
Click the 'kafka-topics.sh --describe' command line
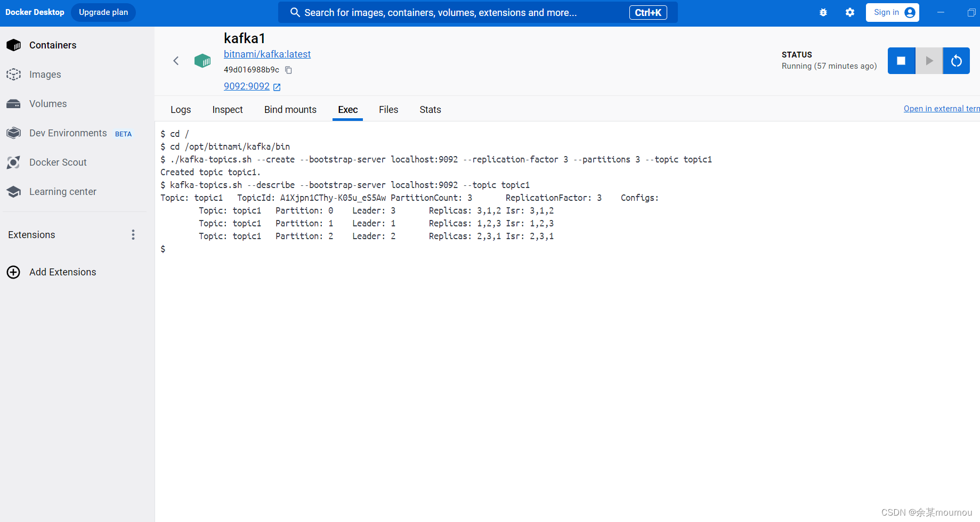(345, 185)
